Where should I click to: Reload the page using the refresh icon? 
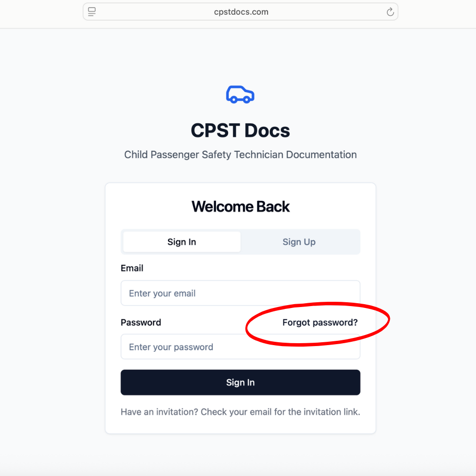390,12
